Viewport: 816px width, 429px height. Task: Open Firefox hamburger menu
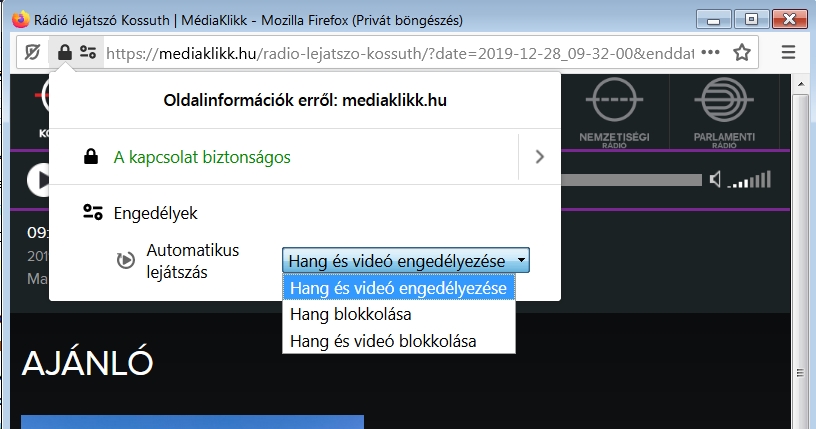click(x=788, y=52)
